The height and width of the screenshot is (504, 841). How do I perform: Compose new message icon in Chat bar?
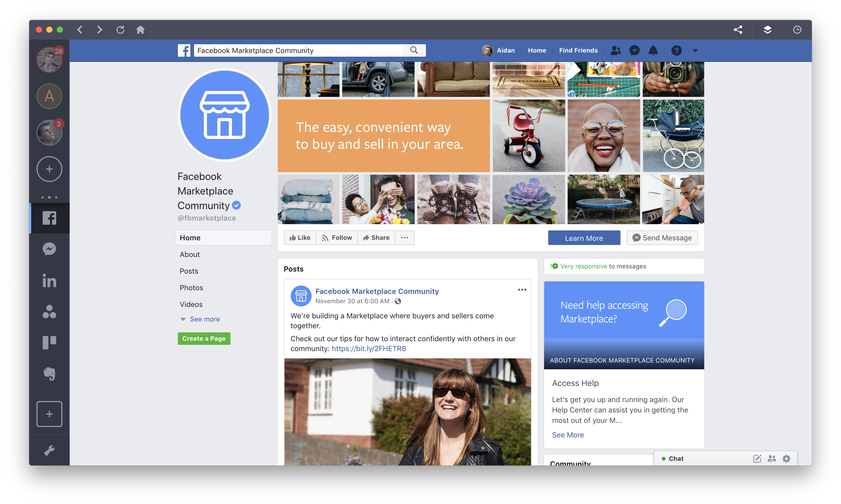pyautogui.click(x=757, y=458)
